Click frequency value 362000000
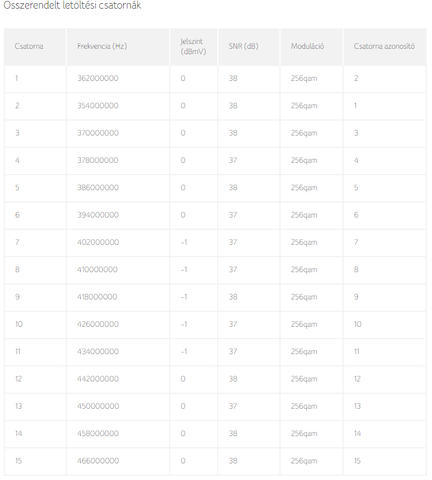The image size is (432, 480). click(98, 78)
